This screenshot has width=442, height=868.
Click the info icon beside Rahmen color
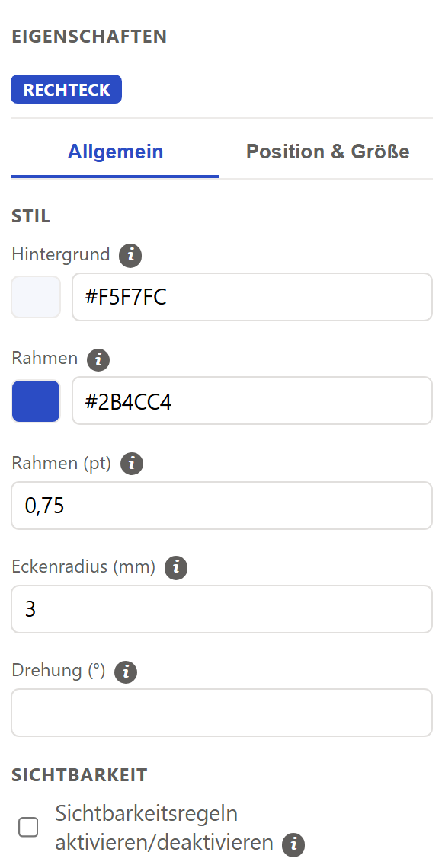click(98, 359)
